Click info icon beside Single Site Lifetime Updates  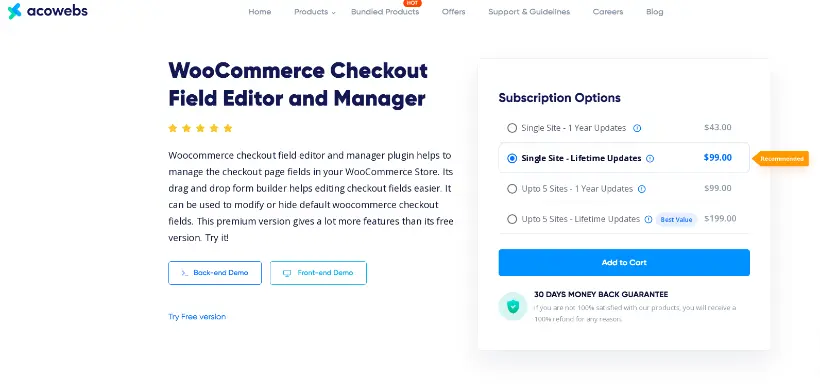pyautogui.click(x=650, y=158)
